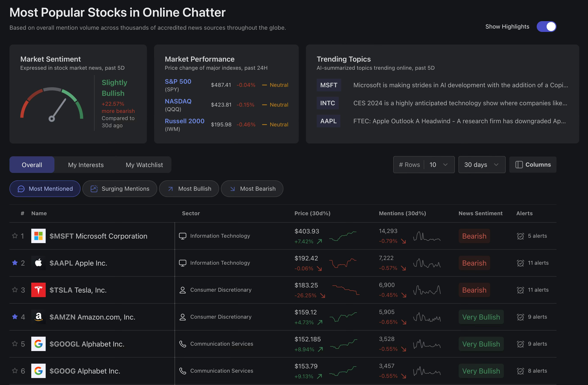Image resolution: width=588 pixels, height=385 pixels.
Task: Sort by Mentions (30d%) column header
Action: point(402,213)
